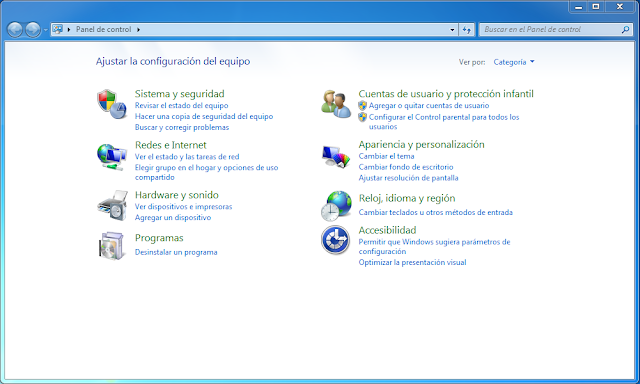The width and height of the screenshot is (640, 384).
Task: Open the Hardware y sonido category heading
Action: 177,195
